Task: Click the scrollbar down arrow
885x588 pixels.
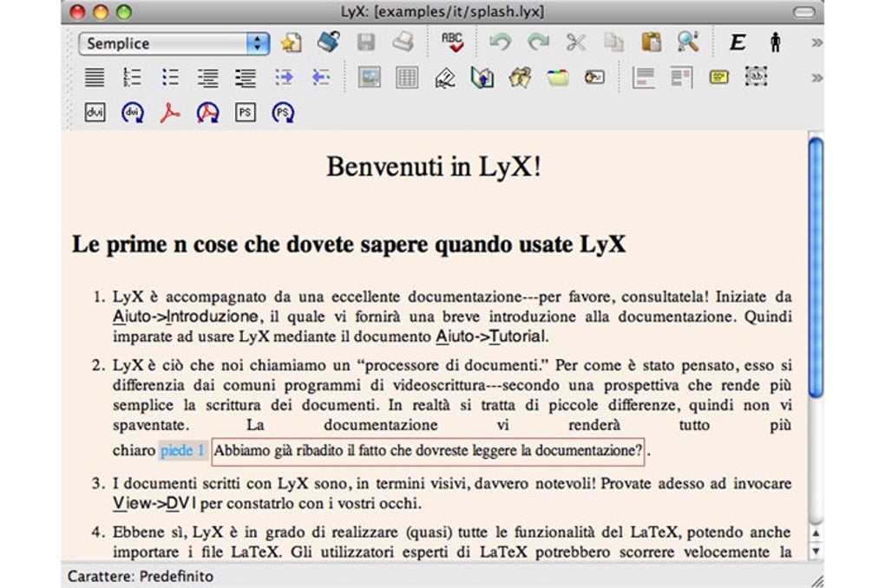Action: point(816,551)
